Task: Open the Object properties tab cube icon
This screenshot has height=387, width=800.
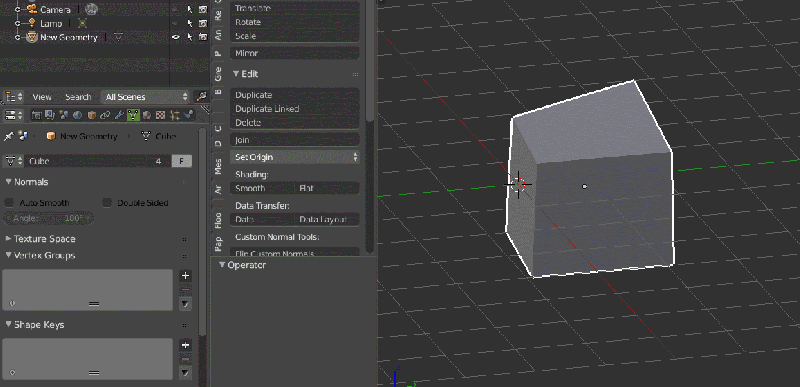Action: point(91,115)
